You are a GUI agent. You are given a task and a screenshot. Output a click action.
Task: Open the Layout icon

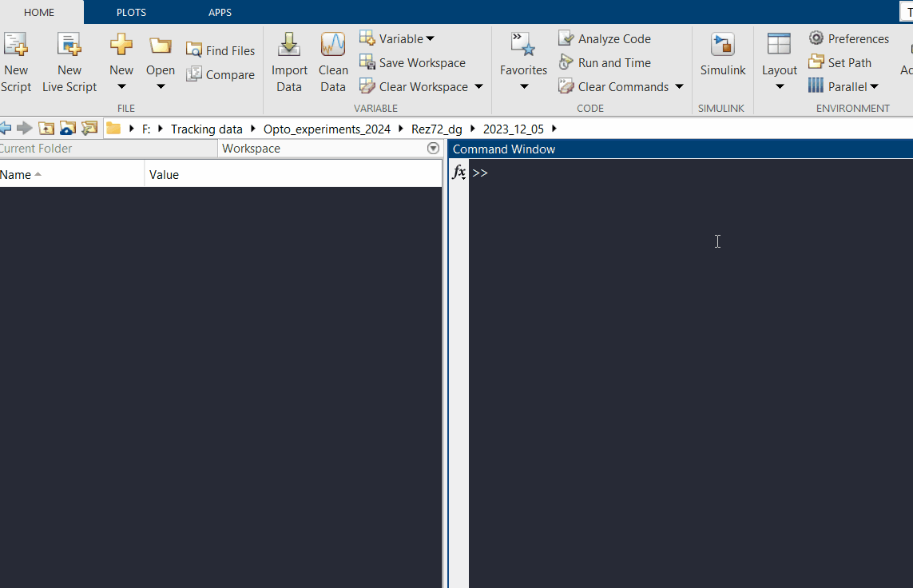[779, 44]
